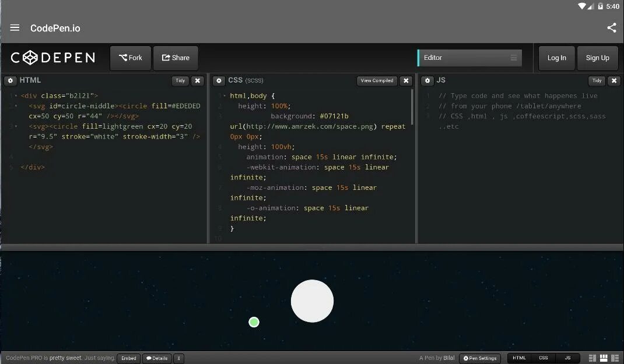Click the HTML panel title
624x364 pixels.
pos(30,80)
